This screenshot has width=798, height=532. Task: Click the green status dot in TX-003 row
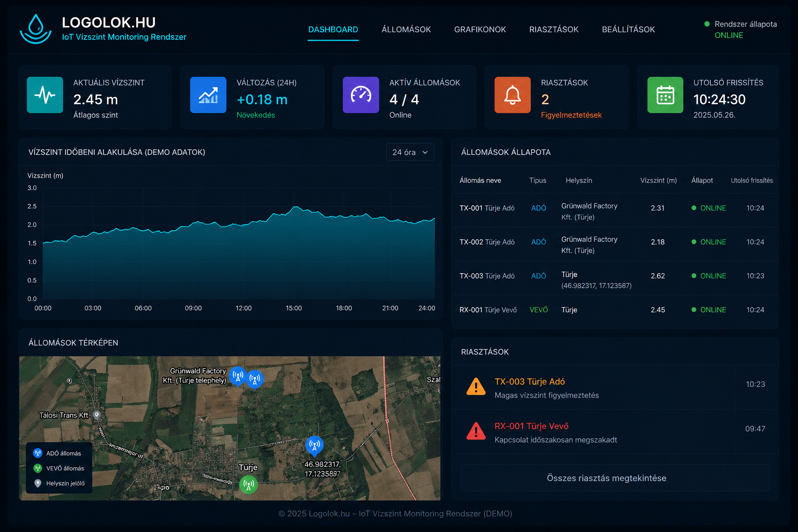pyautogui.click(x=694, y=276)
